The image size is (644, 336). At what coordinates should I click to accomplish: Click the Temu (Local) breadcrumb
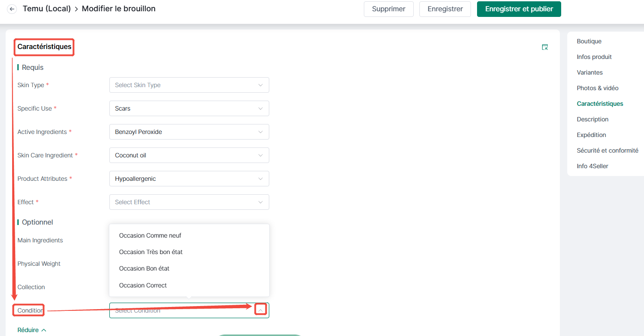[x=47, y=9]
